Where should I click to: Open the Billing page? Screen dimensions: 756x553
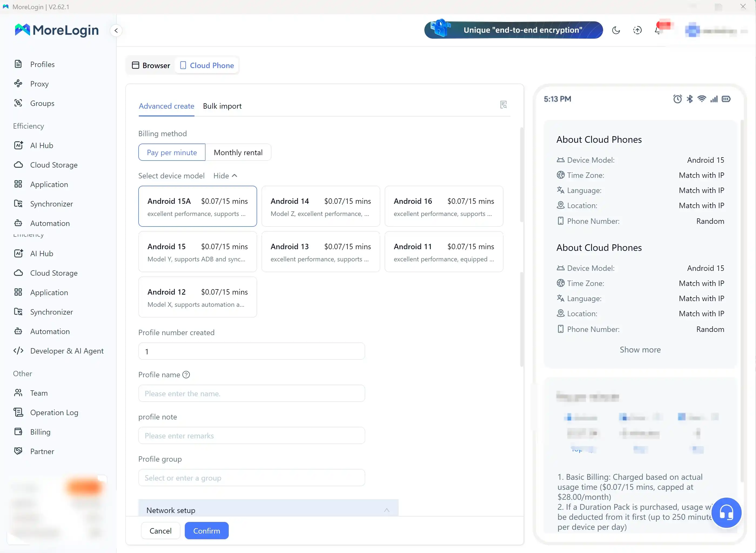[40, 432]
